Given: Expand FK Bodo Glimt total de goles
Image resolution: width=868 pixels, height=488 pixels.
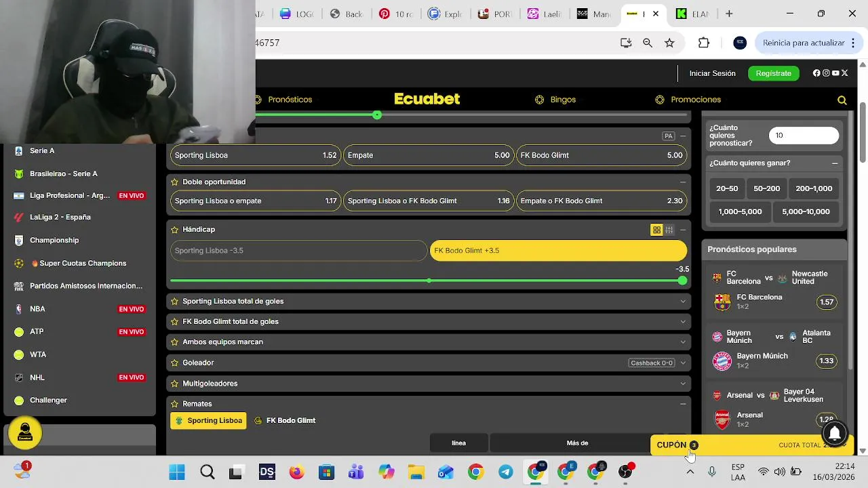Looking at the screenshot, I should tap(683, 321).
